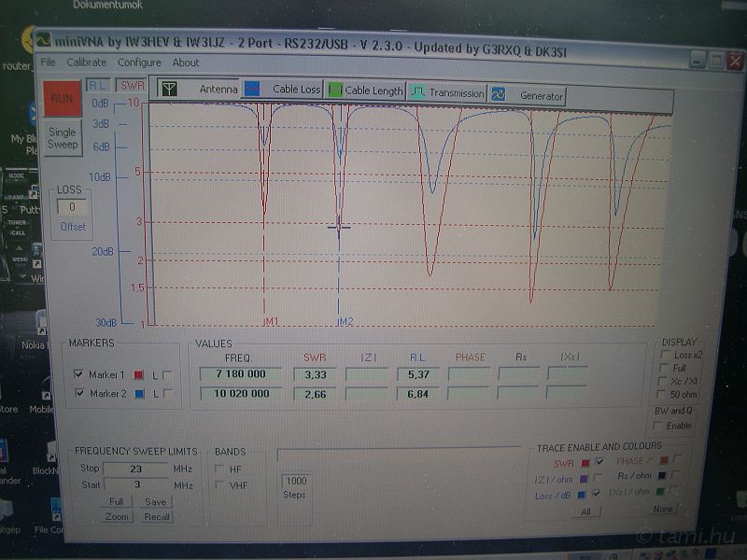Click the Zoom sweep limits button
The image size is (747, 560).
(x=117, y=516)
